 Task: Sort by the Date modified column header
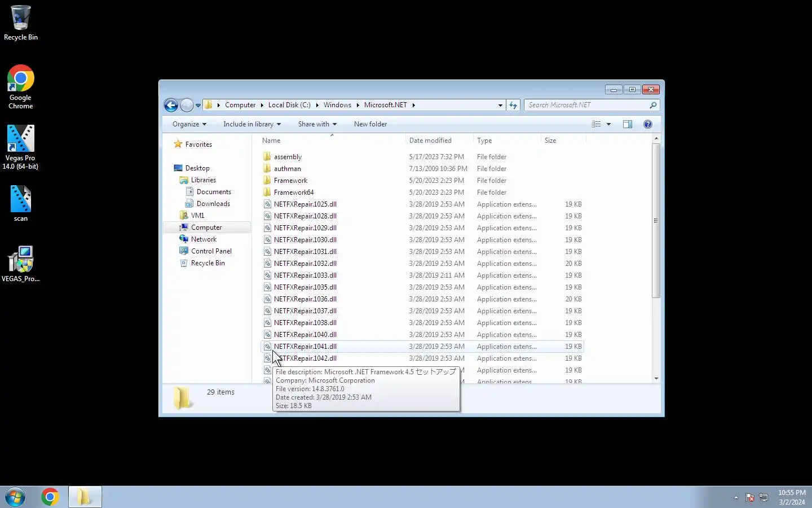pos(439,141)
